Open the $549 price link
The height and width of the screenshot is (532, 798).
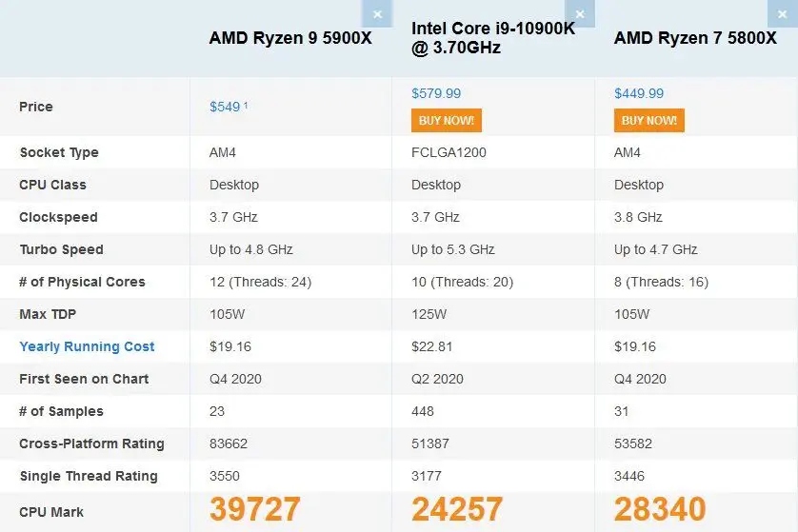[225, 107]
